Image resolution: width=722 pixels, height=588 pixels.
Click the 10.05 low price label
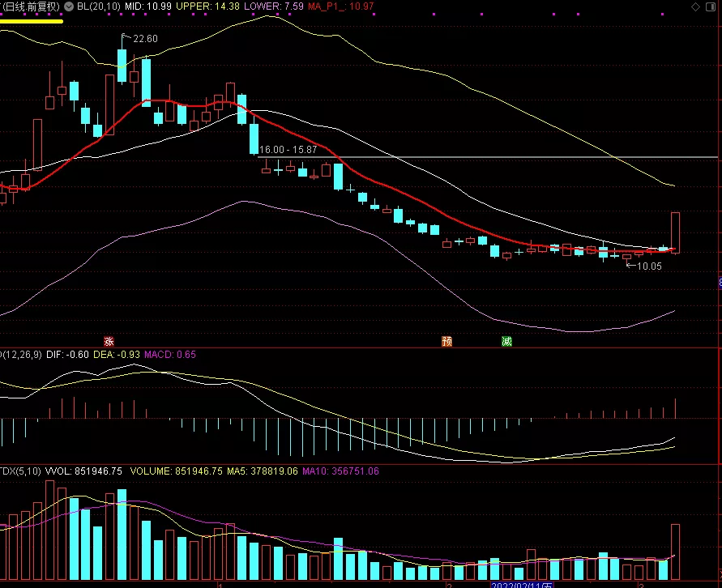point(649,266)
